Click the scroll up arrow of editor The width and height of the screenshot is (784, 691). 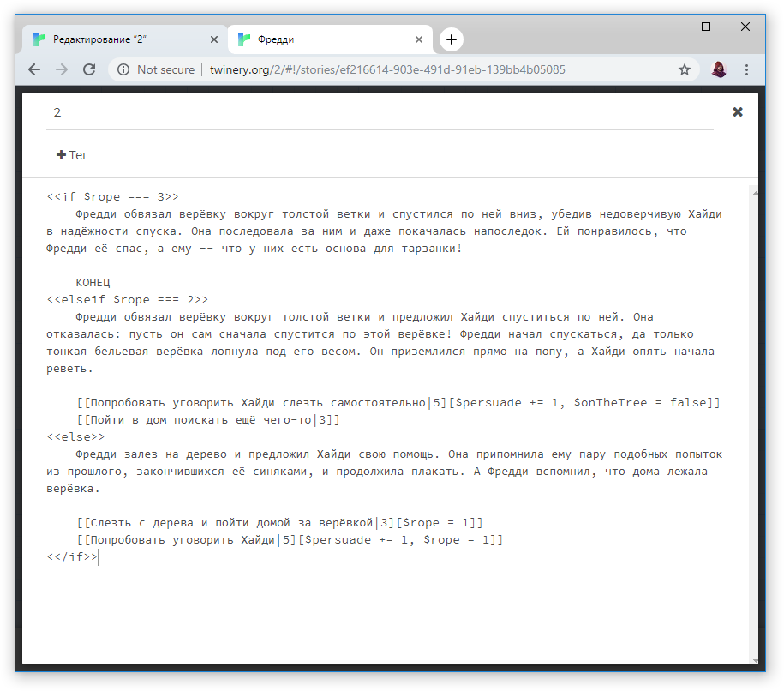(x=755, y=193)
